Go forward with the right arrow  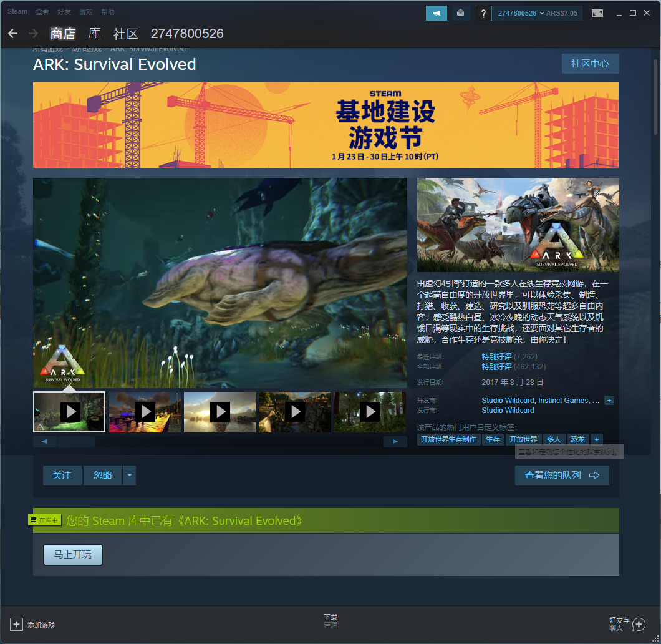(x=33, y=33)
